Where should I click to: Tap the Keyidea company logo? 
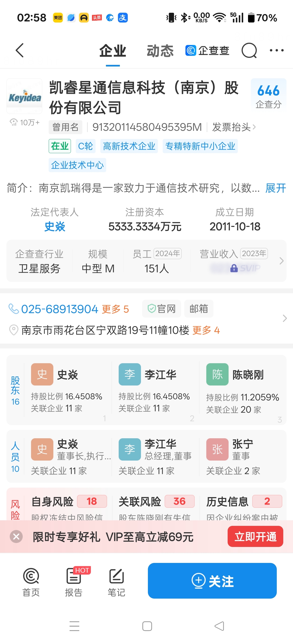pyautogui.click(x=24, y=96)
